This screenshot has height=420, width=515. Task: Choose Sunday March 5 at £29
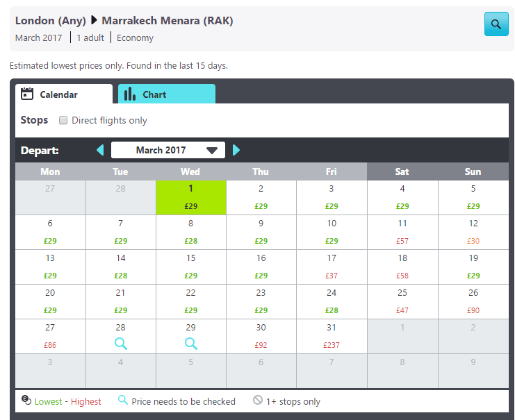473,198
